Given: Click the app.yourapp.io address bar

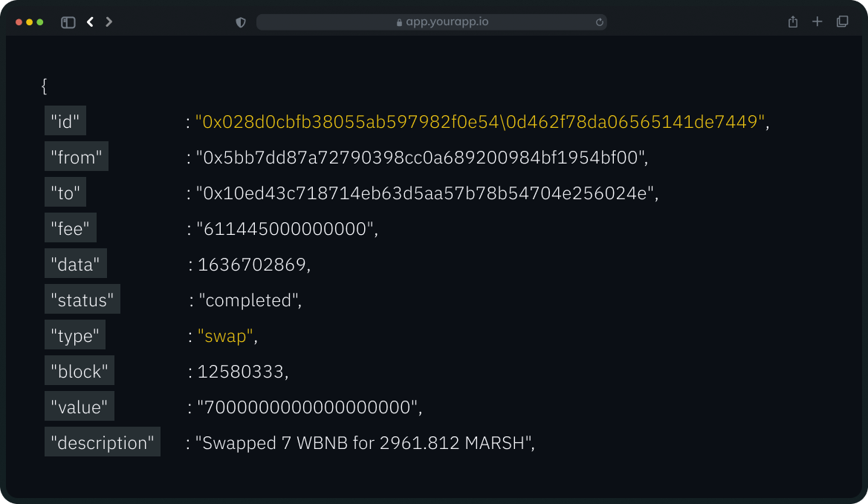Looking at the screenshot, I should (x=446, y=22).
